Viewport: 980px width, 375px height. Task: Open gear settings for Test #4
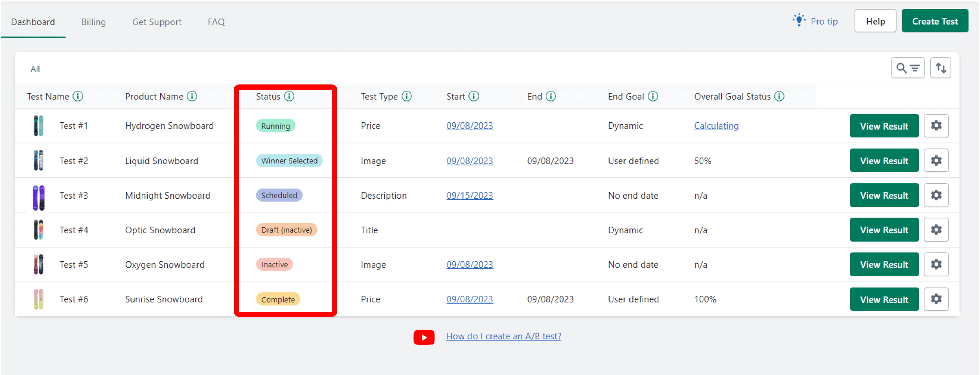tap(936, 230)
